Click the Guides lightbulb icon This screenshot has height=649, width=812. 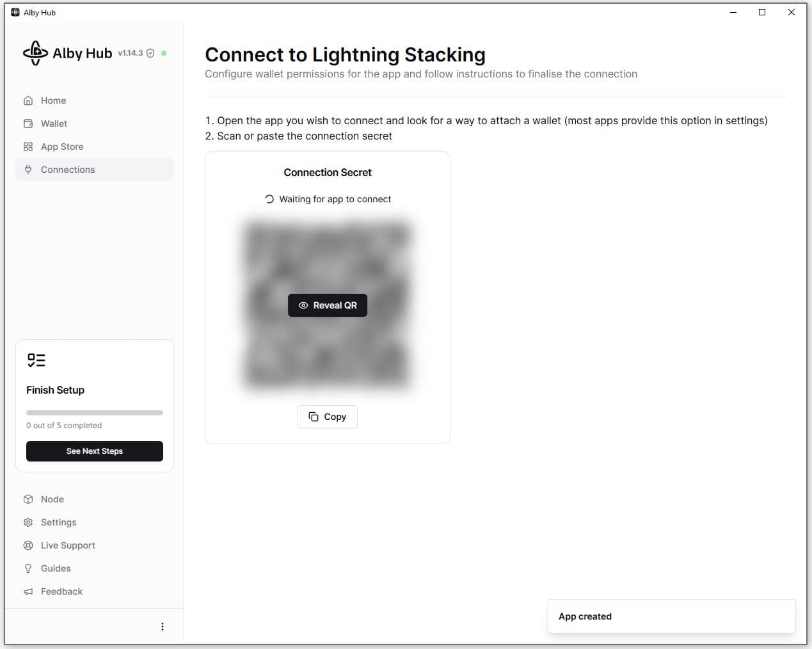coord(28,568)
